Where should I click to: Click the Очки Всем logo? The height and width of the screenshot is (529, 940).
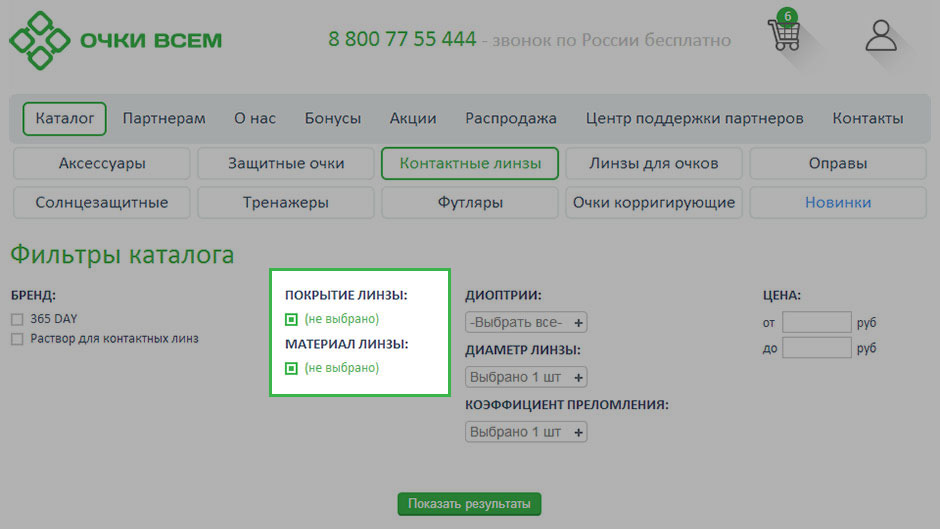tap(116, 40)
